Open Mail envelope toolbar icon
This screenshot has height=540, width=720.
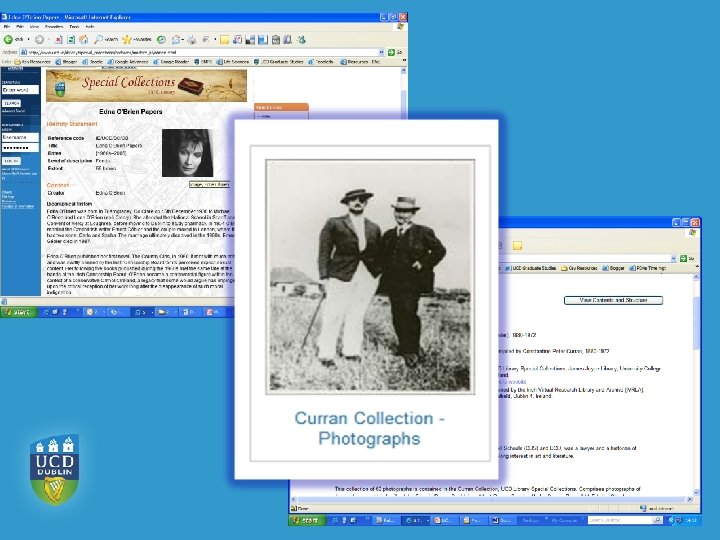[176, 40]
